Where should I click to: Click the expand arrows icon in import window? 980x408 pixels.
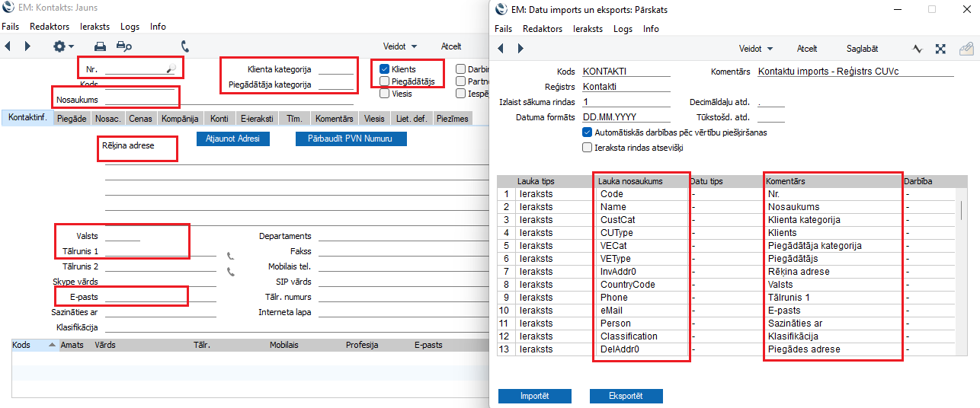click(940, 49)
